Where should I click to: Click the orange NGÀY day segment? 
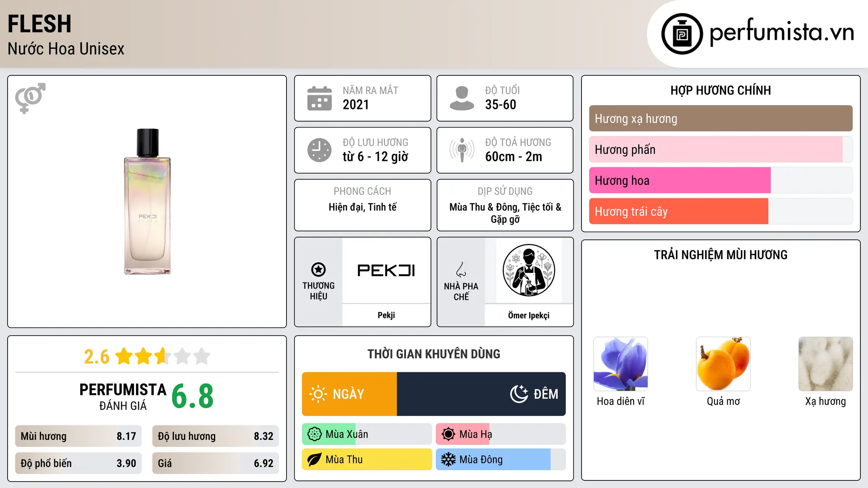click(349, 394)
